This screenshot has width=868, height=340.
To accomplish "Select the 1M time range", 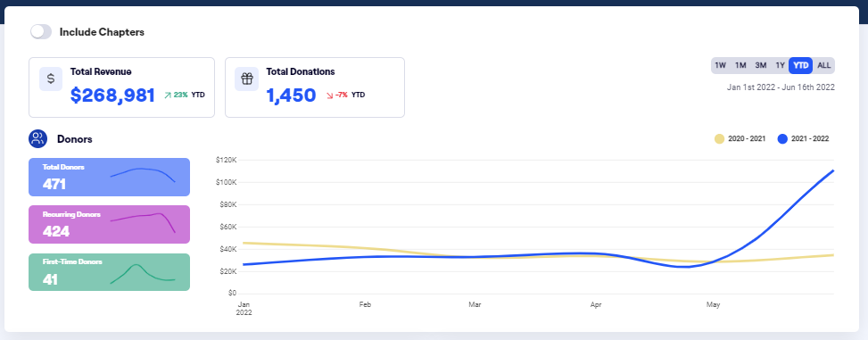I will (x=740, y=65).
